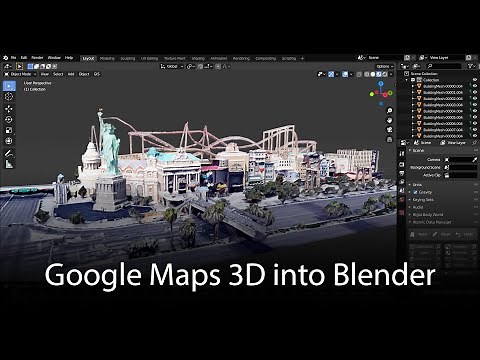The height and width of the screenshot is (360, 480).
Task: Open the viewport View menu
Action: pos(45,74)
